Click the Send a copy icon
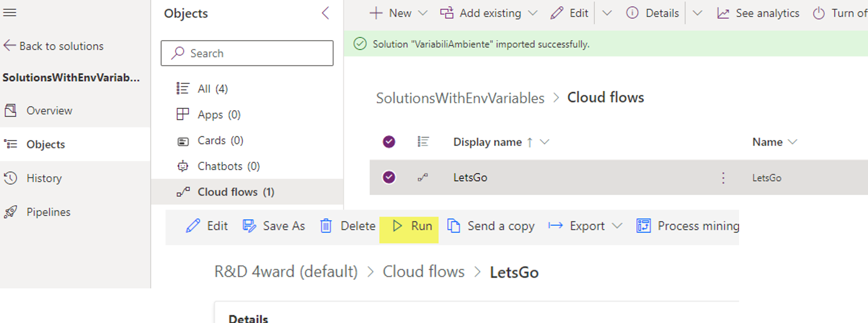The height and width of the screenshot is (323, 868). 454,226
